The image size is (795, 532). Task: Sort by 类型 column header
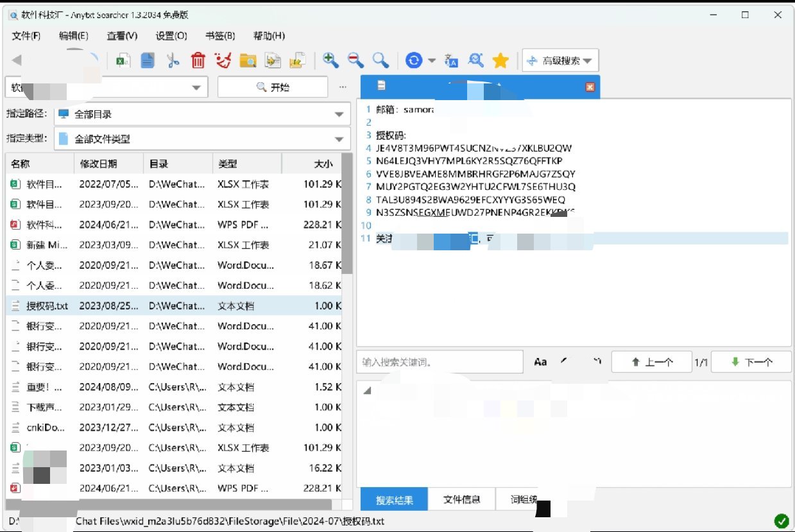click(247, 164)
